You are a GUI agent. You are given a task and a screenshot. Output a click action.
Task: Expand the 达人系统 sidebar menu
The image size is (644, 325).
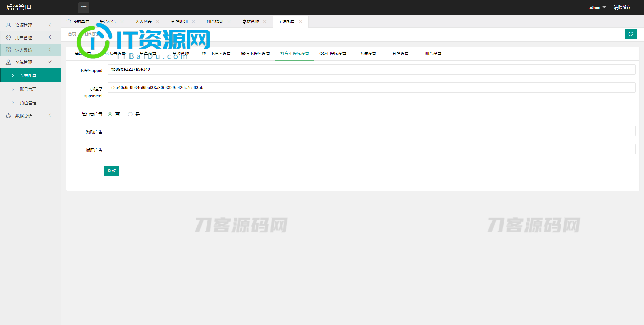pyautogui.click(x=31, y=50)
